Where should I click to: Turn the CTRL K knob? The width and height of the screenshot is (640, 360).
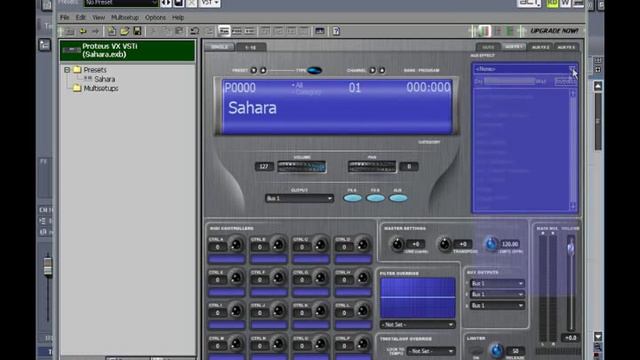(x=320, y=310)
